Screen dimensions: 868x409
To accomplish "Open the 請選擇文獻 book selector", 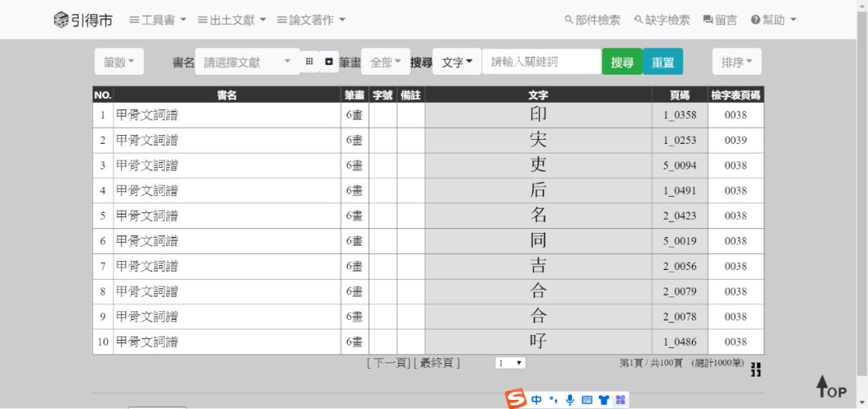I will [x=247, y=62].
